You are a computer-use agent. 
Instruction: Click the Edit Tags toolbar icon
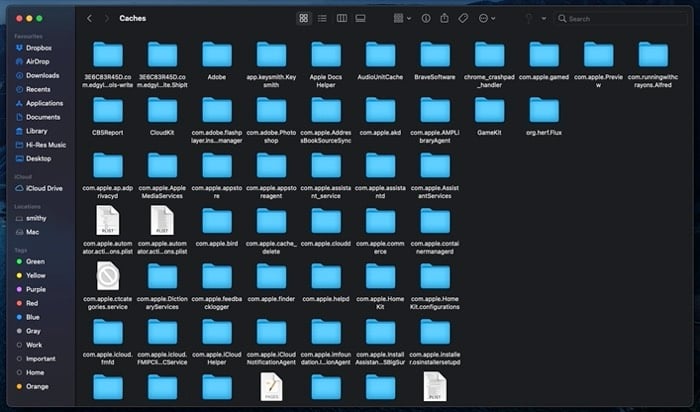coord(463,18)
